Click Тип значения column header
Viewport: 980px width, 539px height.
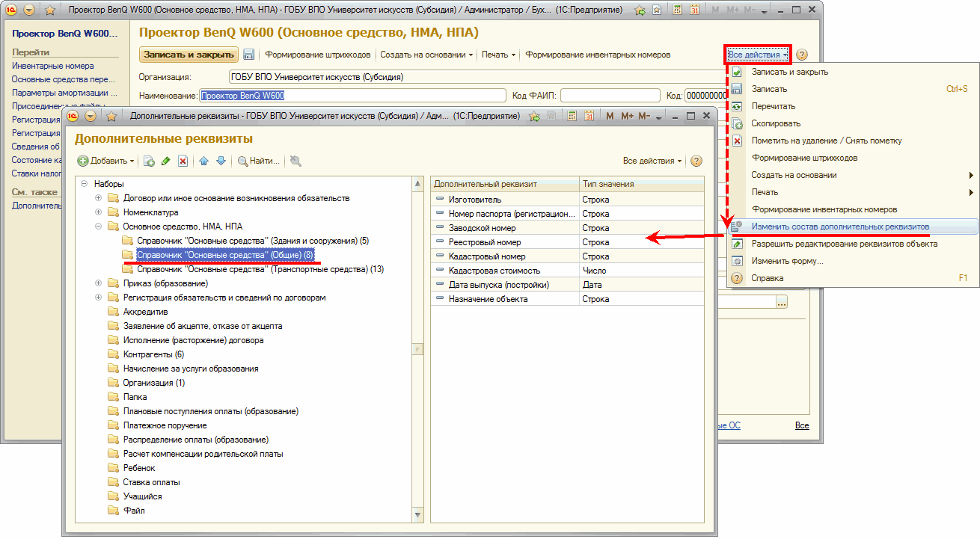point(642,184)
